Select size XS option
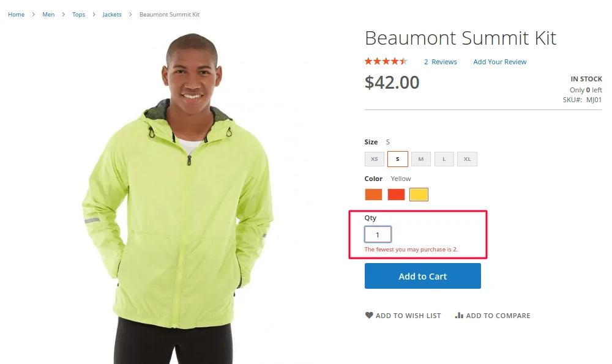Image resolution: width=612 pixels, height=364 pixels. click(375, 159)
